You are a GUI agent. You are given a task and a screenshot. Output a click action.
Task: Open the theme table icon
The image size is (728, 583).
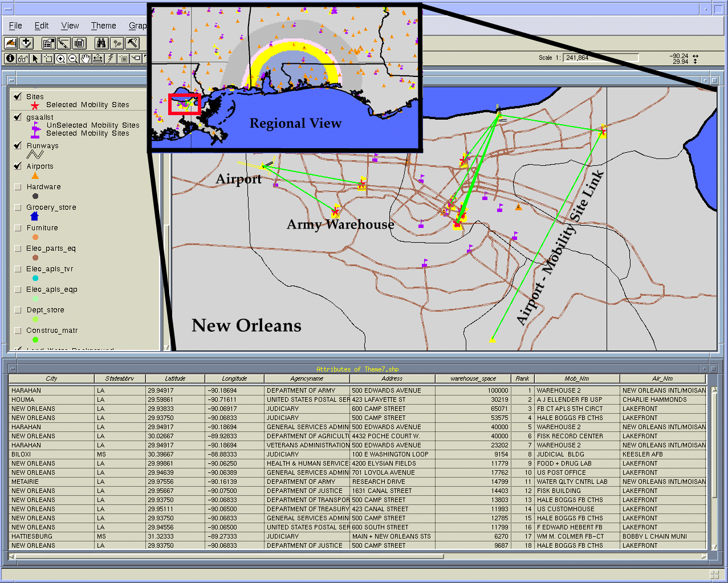coord(79,43)
